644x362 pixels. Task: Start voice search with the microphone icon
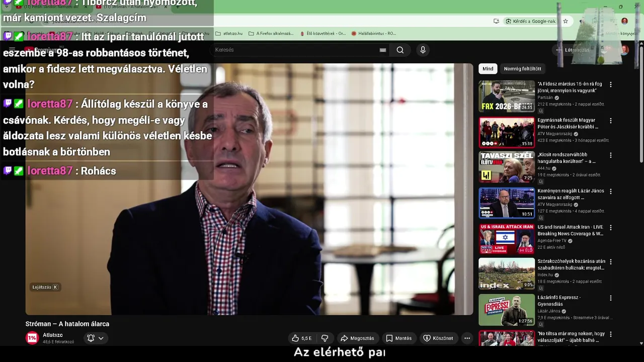click(423, 50)
